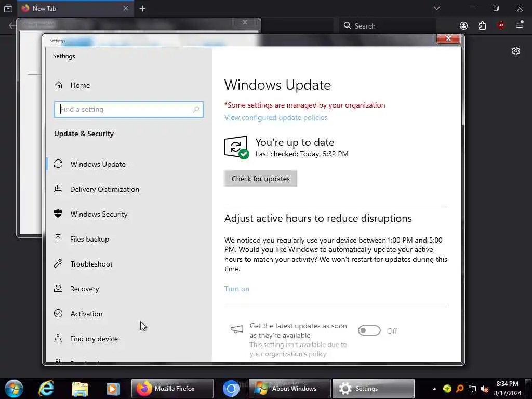Switch to About Windows taskbar button
The width and height of the screenshot is (532, 399).
[x=289, y=389]
